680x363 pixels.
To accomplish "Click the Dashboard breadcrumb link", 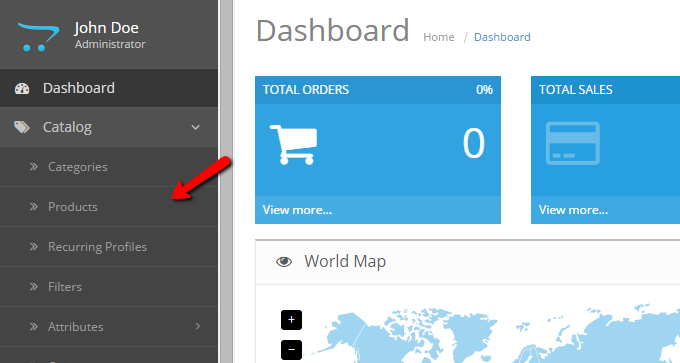I will (502, 37).
